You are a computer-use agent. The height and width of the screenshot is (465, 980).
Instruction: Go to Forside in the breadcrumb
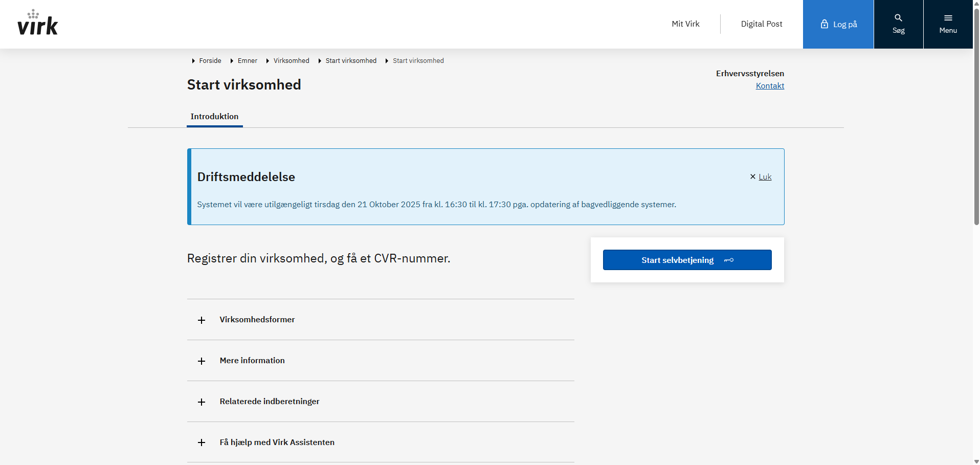click(210, 61)
